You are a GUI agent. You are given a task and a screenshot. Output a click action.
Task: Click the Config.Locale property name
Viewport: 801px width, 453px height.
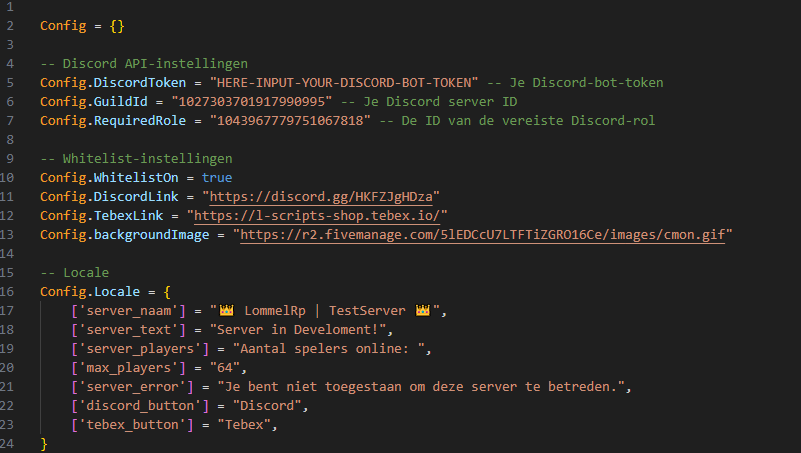click(90, 292)
